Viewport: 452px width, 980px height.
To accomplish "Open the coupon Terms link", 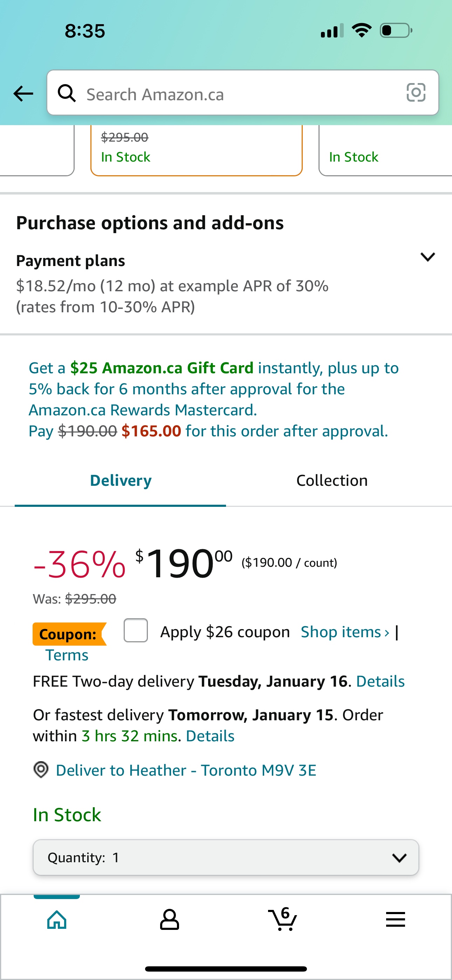I will pos(67,655).
